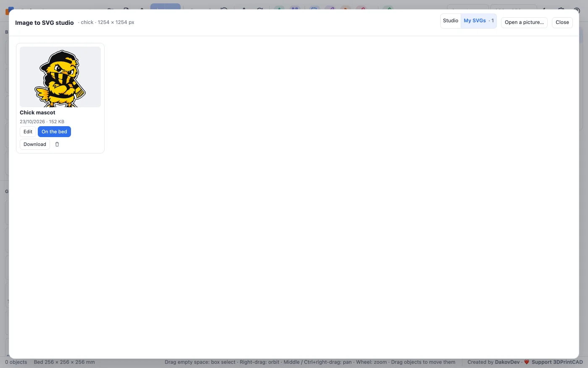Viewport: 588px width, 368px height.
Task: Click the 0 objects status entry
Action: pyautogui.click(x=16, y=362)
